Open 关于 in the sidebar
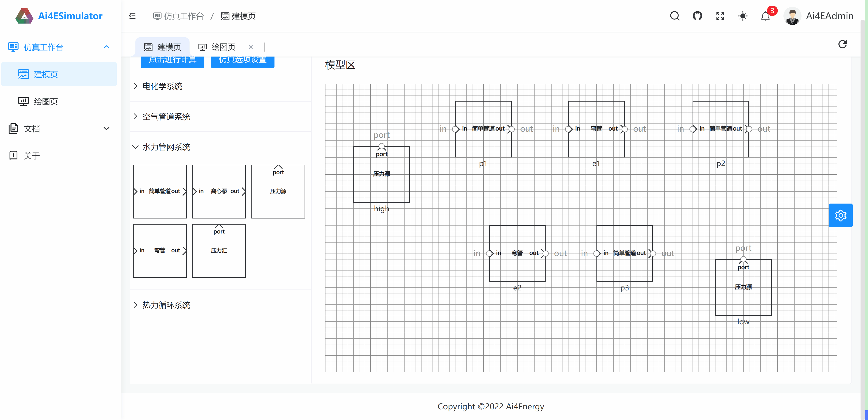The height and width of the screenshot is (420, 868). (32, 156)
